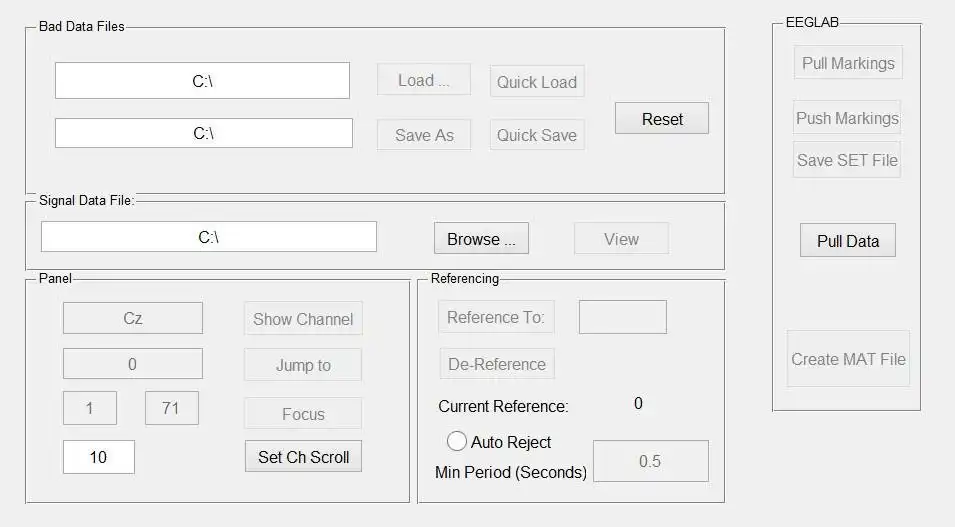Click the Pull Data button
The height and width of the screenshot is (527, 955).
847,241
